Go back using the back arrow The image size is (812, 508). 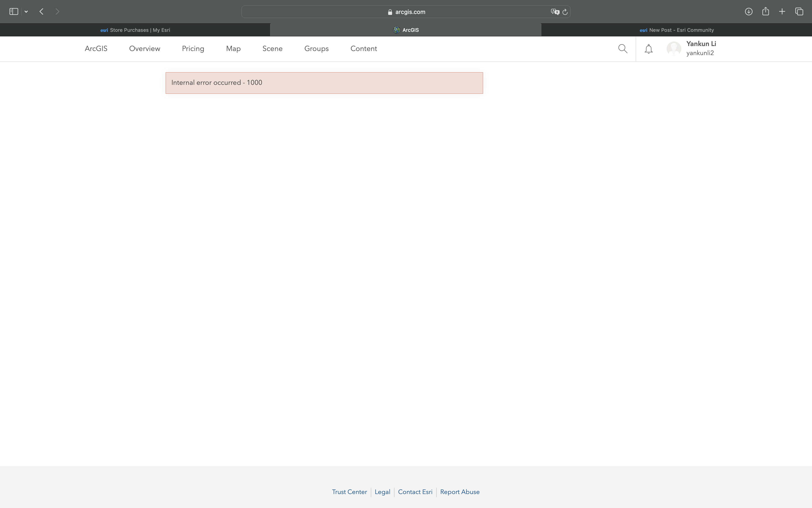click(42, 12)
